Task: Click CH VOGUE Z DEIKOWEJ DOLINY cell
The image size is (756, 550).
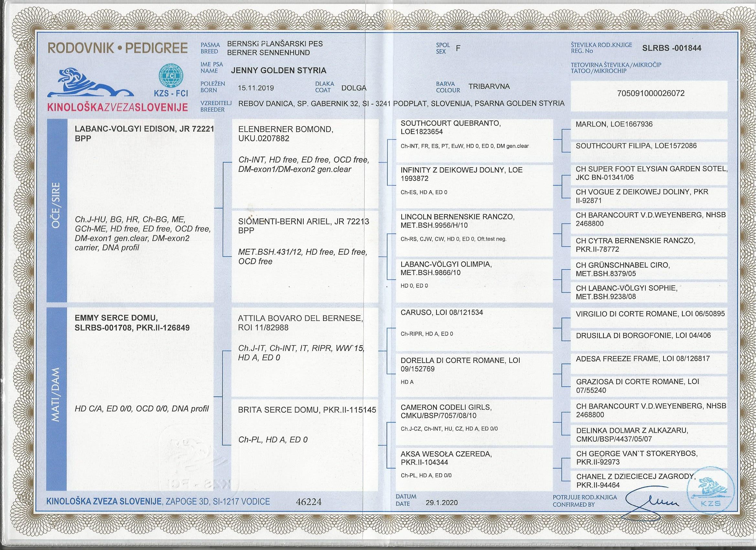Action: [649, 197]
